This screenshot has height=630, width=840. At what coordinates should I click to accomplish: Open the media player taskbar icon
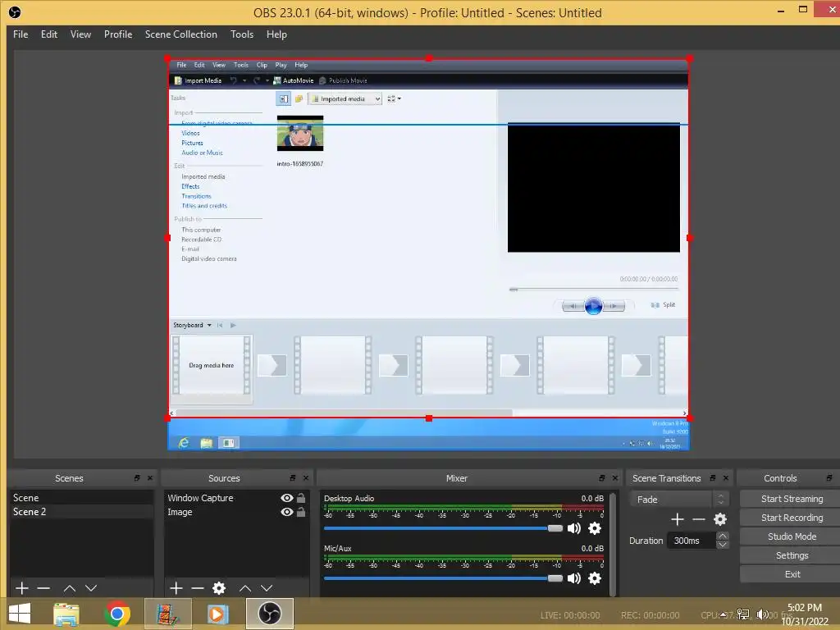(x=217, y=614)
